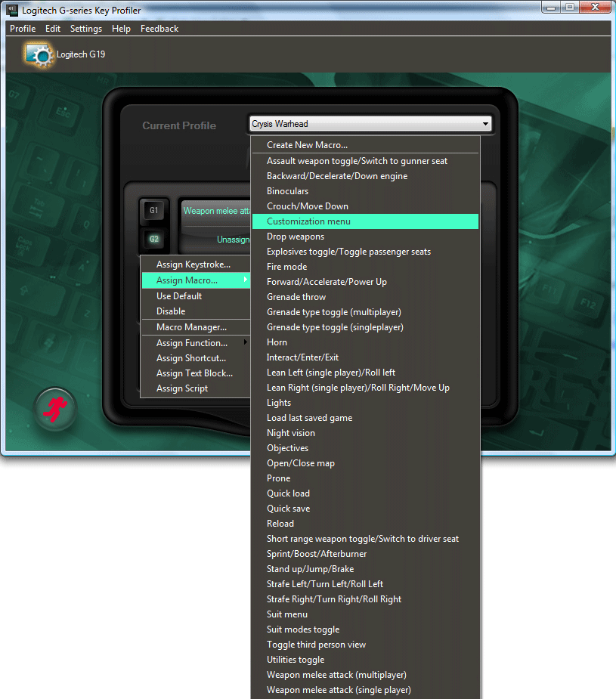
Task: Open Macro Manager... from context menu
Action: 196,327
